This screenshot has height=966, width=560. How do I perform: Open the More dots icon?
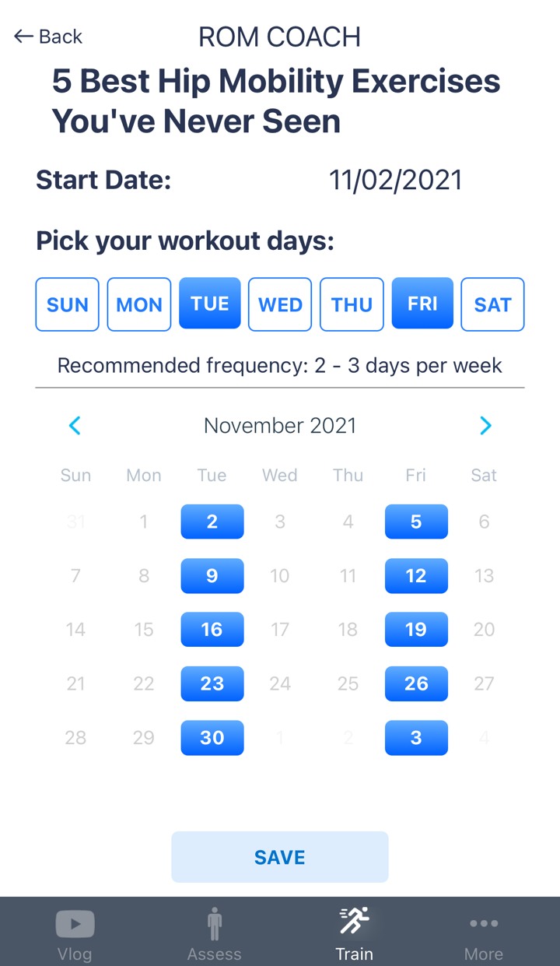pyautogui.click(x=484, y=924)
